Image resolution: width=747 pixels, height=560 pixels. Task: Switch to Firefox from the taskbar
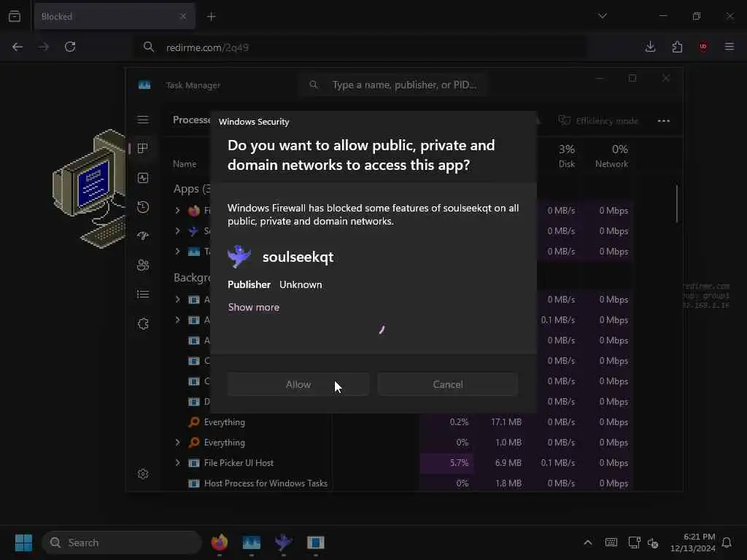tap(220, 542)
